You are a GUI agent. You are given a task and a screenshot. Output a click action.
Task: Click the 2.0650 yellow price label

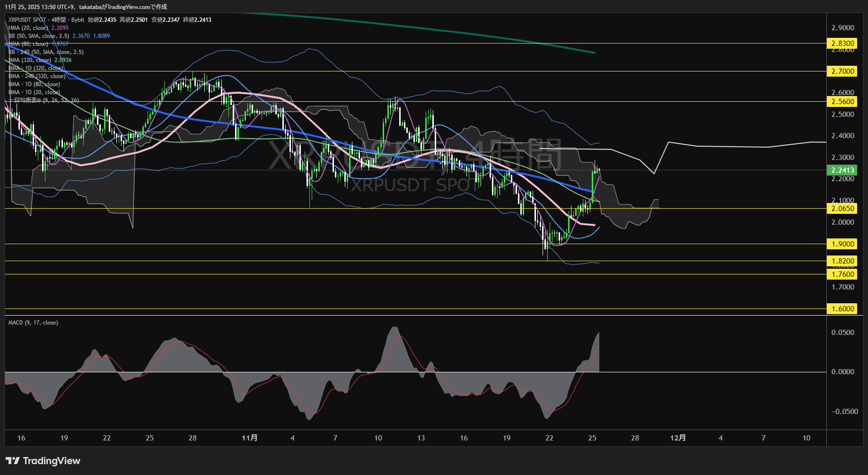click(x=842, y=209)
